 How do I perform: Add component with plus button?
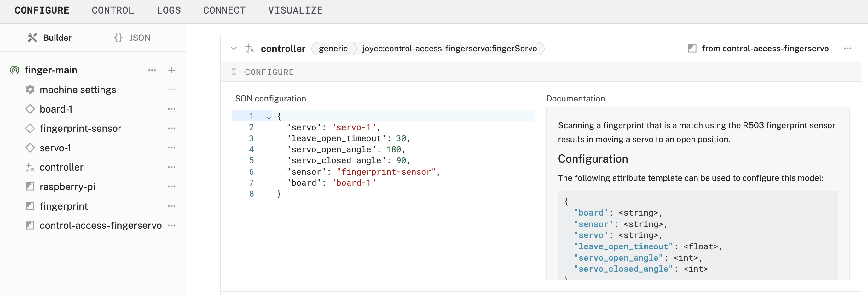[x=171, y=70]
